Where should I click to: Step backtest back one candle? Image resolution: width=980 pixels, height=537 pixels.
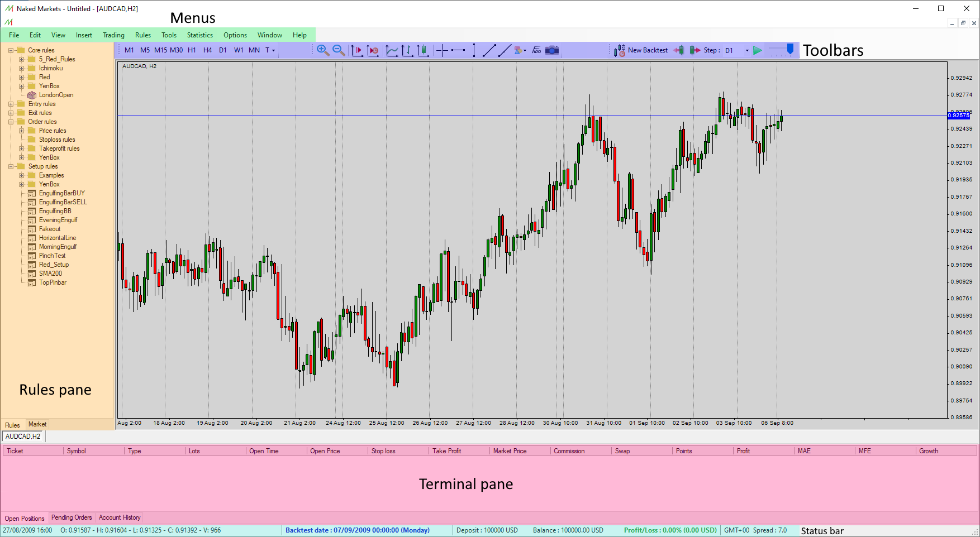[679, 50]
